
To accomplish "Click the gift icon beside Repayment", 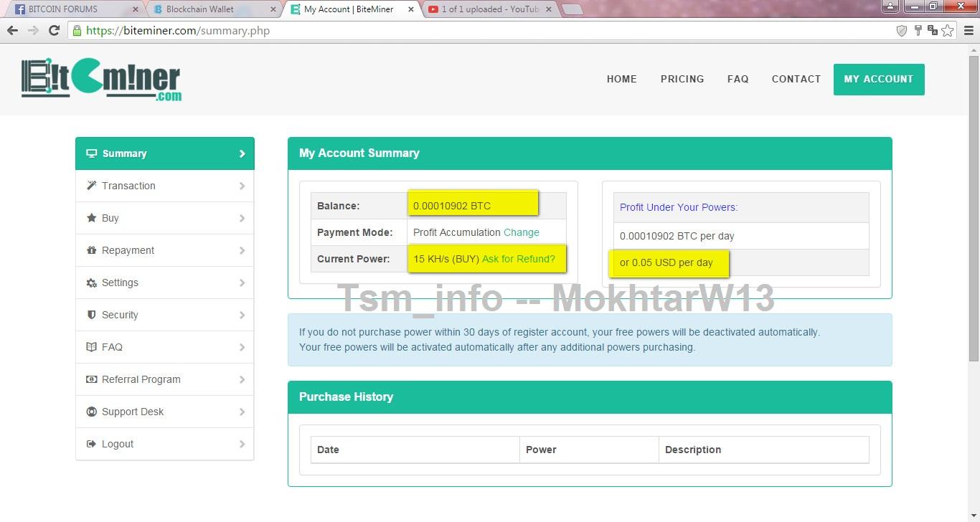I will tap(92, 250).
